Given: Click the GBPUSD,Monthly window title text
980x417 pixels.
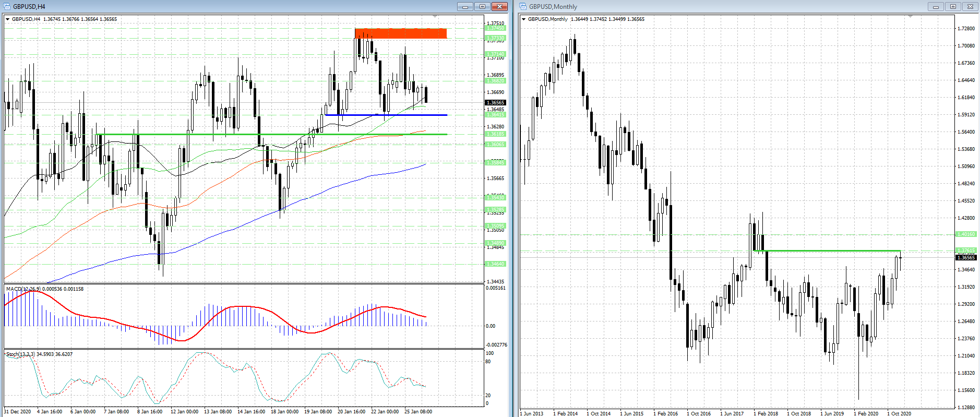Looking at the screenshot, I should [x=553, y=7].
